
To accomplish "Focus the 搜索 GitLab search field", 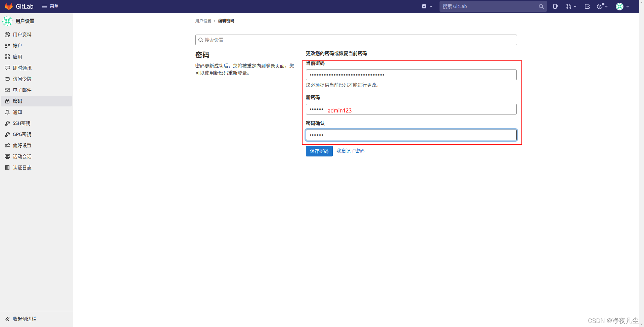I will (493, 6).
